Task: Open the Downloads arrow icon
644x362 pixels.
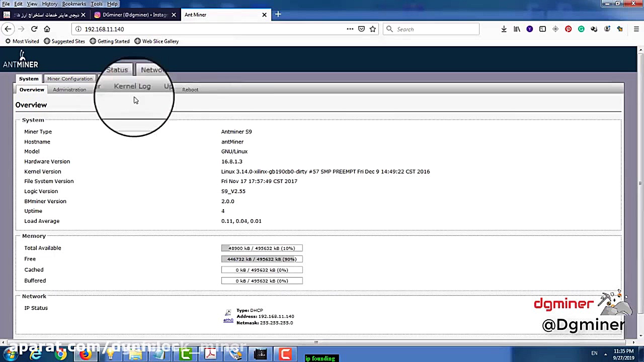Action: point(504,29)
